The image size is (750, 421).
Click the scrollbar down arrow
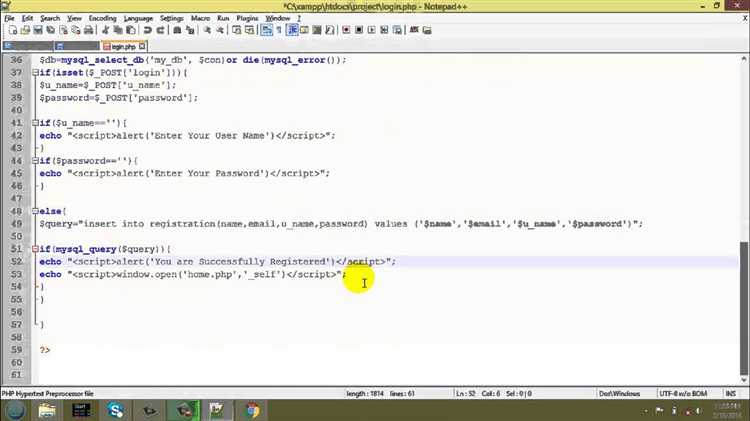[x=744, y=380]
